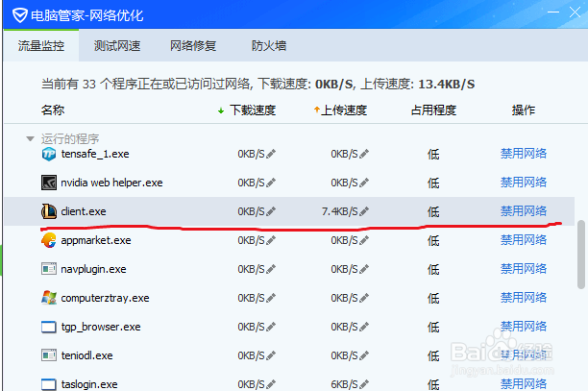Disable network for tensafe_1.exe
Image resolution: width=588 pixels, height=391 pixels.
click(524, 154)
